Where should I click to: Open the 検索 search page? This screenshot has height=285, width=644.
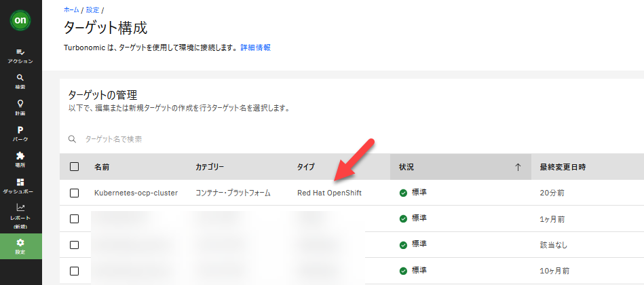[x=20, y=81]
